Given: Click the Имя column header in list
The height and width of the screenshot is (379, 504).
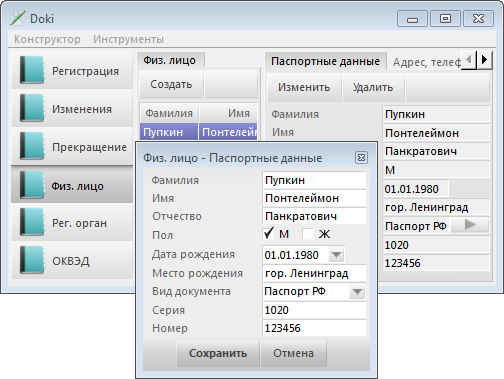Looking at the screenshot, I should tap(229, 113).
